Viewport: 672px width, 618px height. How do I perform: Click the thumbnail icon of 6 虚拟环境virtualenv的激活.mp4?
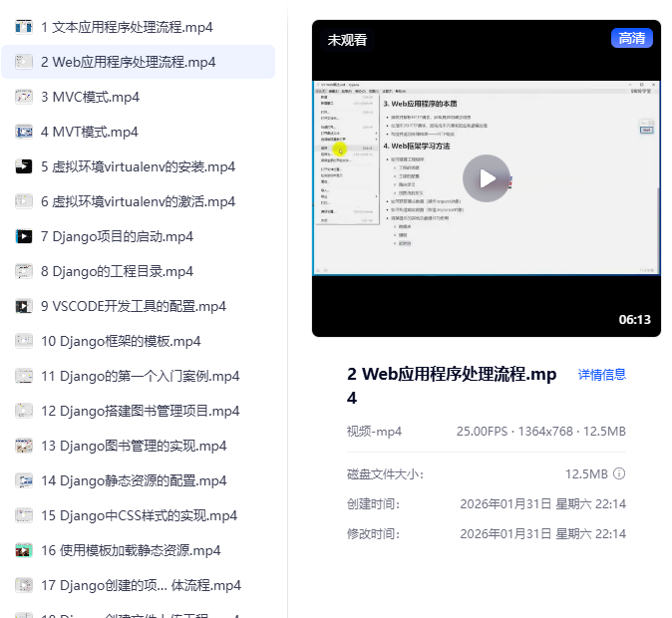pyautogui.click(x=24, y=201)
